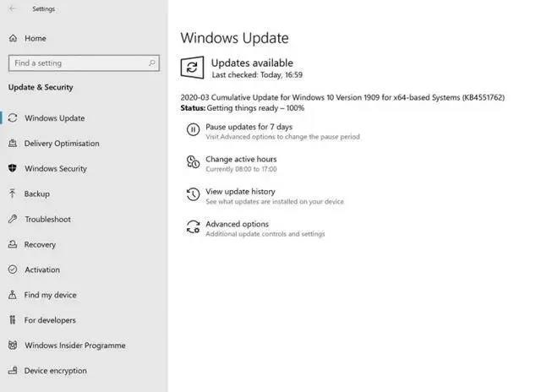Screen dimensions: 541x392
Task: Open Device encryption settings
Action: click(55, 371)
